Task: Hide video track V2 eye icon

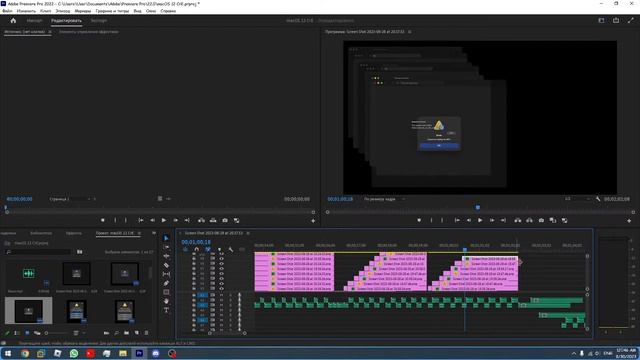Action: 222,284
